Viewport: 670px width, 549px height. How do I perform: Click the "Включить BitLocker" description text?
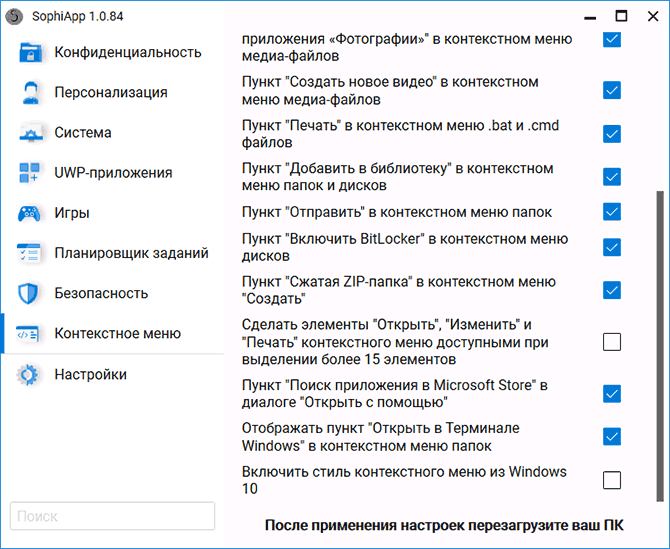pos(405,247)
